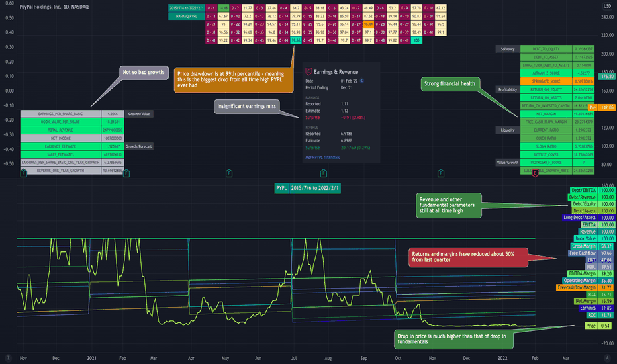Click the Gross Margin series label

coord(584,246)
